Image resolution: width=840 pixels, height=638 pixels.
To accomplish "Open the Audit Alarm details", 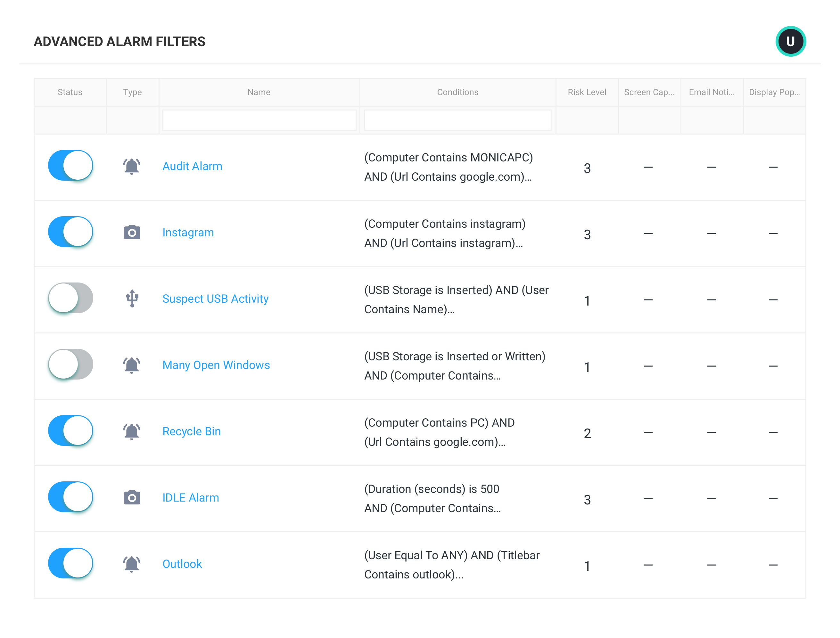I will [192, 166].
